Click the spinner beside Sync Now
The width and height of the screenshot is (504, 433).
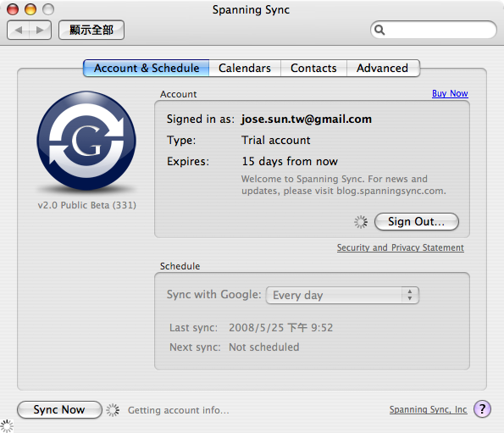coord(113,410)
